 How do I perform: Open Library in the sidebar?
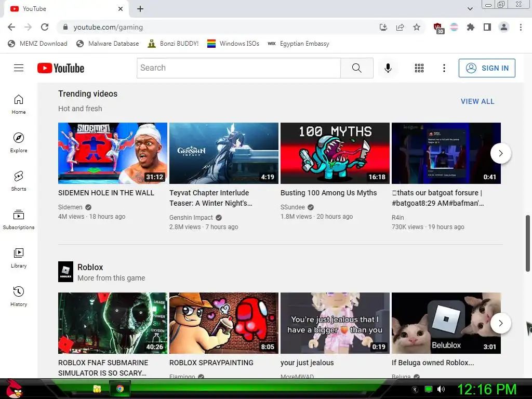pos(19,258)
